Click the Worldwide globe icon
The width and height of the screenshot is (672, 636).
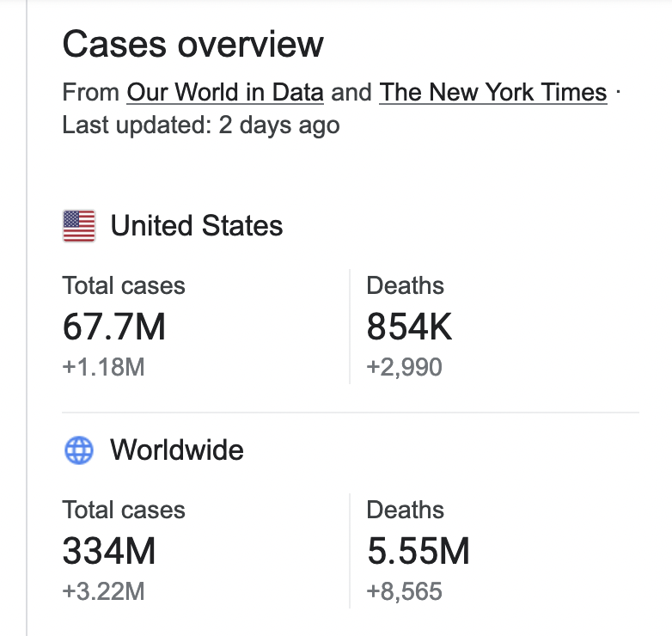[x=79, y=450]
